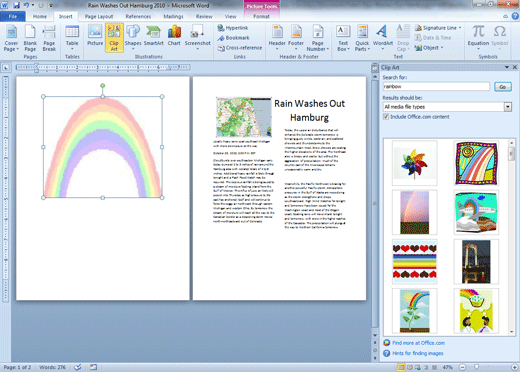The height and width of the screenshot is (372, 520).
Task: Open Word Help question mark icon
Action: pyautogui.click(x=515, y=16)
